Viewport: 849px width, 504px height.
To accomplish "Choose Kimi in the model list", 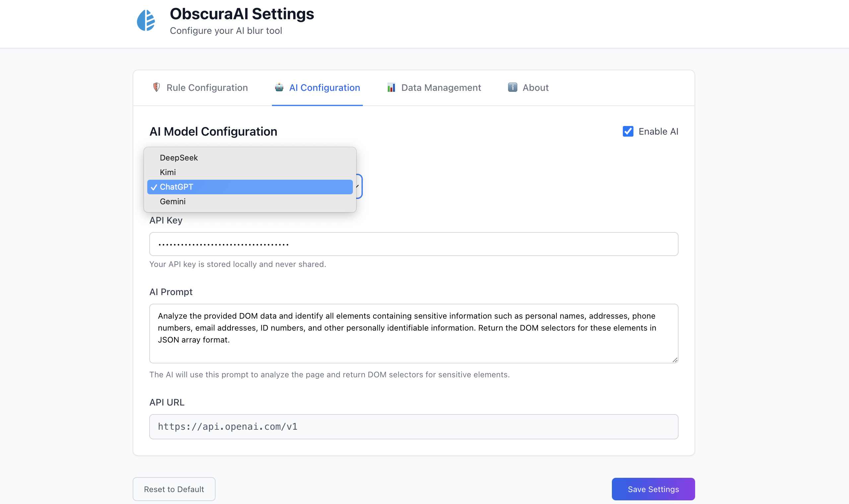I will coord(168,172).
